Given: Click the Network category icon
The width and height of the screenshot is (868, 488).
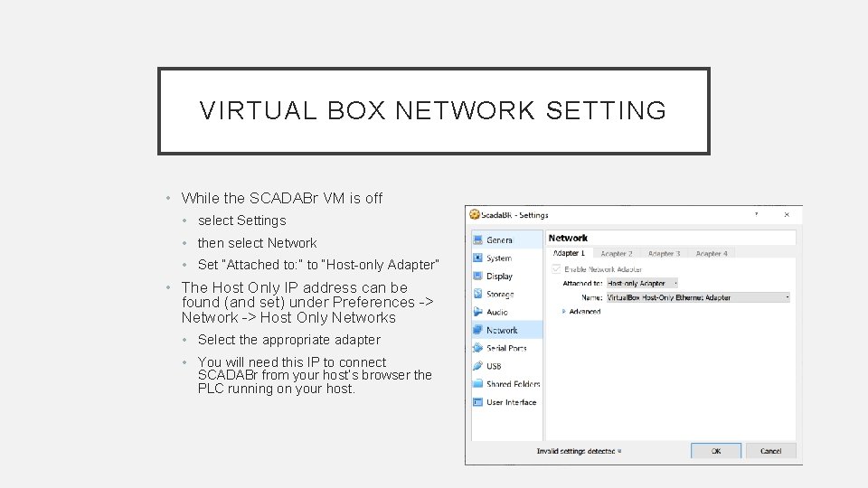Looking at the screenshot, I should point(477,330).
